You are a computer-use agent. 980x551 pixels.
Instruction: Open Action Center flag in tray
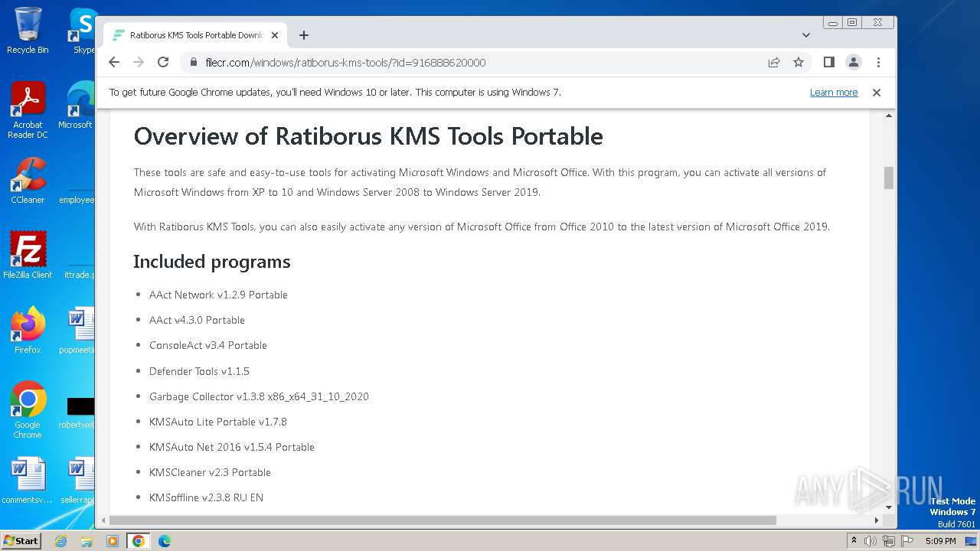[907, 541]
